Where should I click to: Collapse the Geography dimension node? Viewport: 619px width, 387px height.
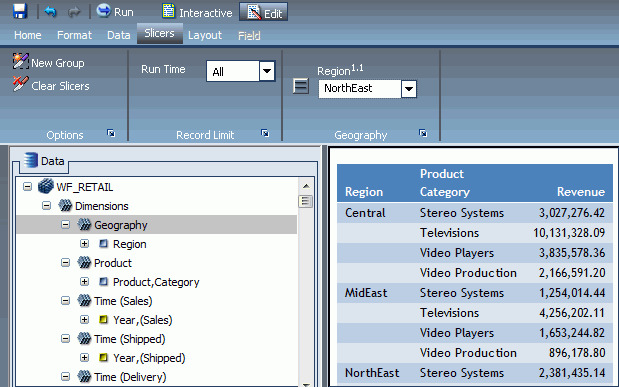tap(65, 224)
